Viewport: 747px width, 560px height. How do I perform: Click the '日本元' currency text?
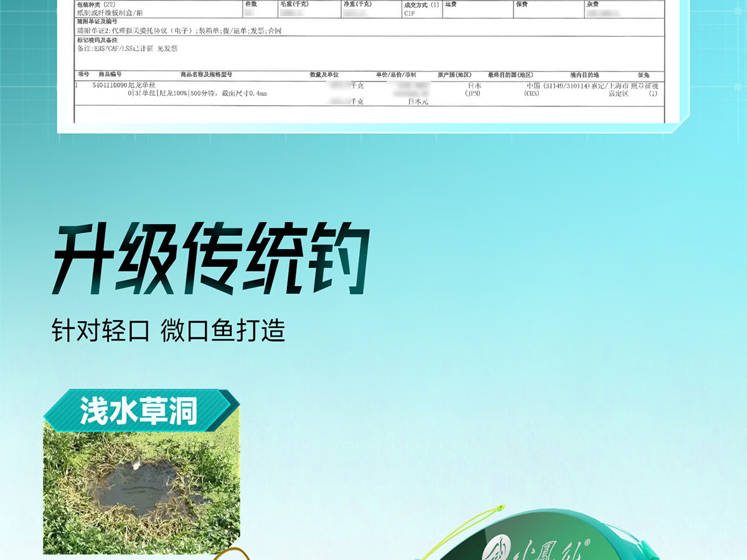418,101
